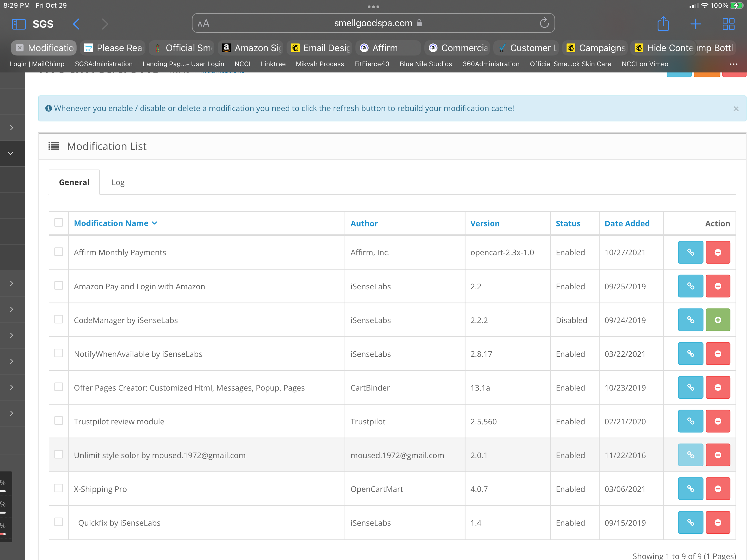
Task: Disable Affirm Monthly Payments modification
Action: click(x=718, y=252)
